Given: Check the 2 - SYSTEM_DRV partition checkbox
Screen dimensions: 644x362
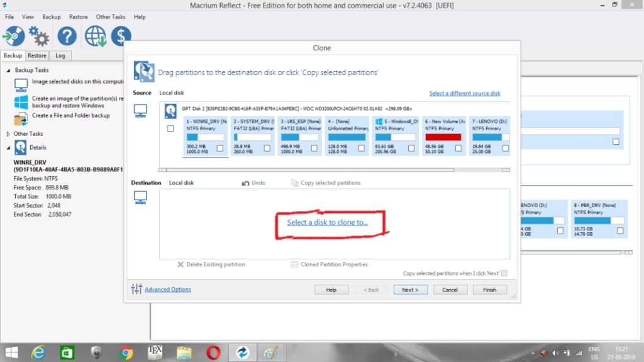Looking at the screenshot, I should (x=267, y=148).
